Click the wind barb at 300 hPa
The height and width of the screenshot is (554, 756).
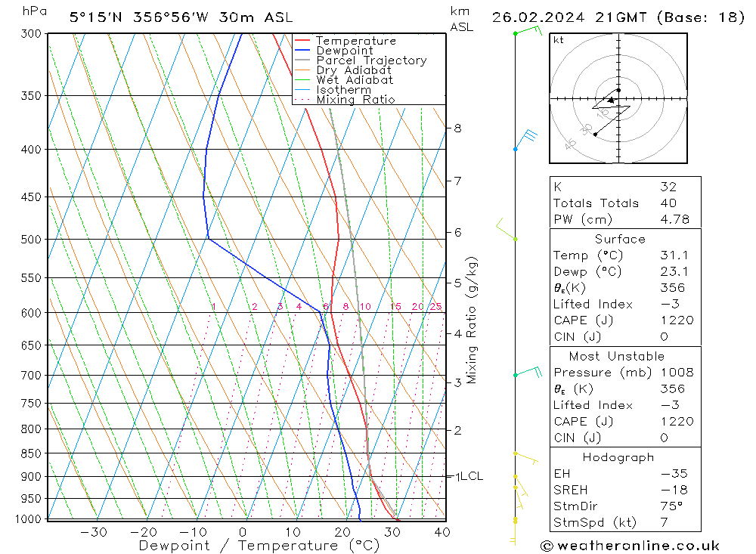(528, 31)
